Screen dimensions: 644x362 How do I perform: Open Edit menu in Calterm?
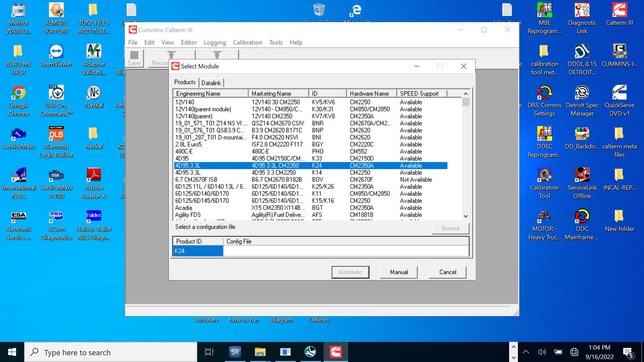pyautogui.click(x=149, y=42)
